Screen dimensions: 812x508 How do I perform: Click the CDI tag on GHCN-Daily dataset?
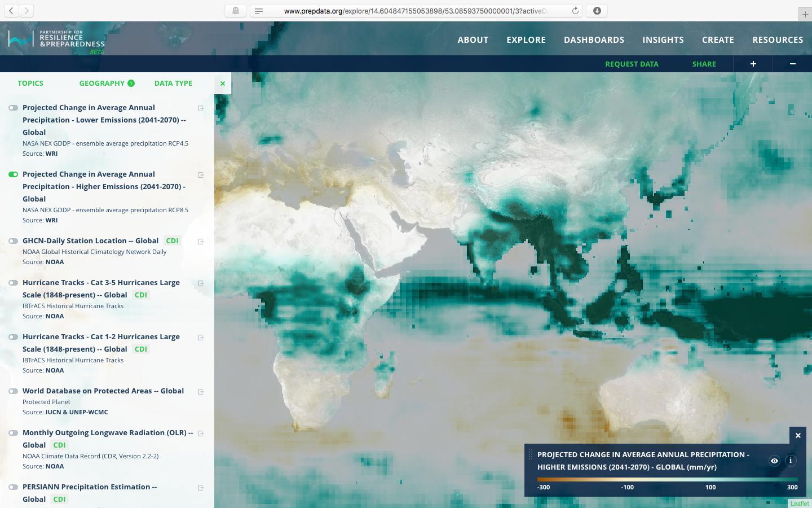click(x=172, y=240)
